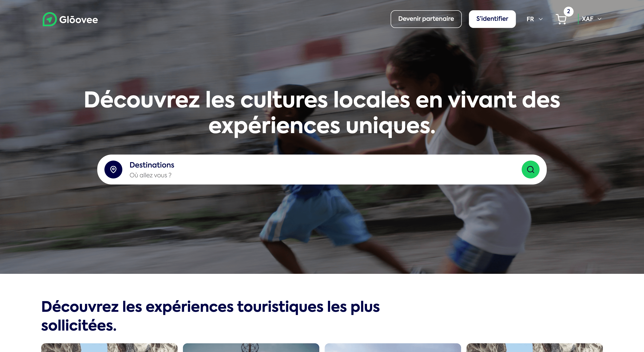The height and width of the screenshot is (352, 644).
Task: Click the Devenir partenaire button
Action: click(426, 19)
